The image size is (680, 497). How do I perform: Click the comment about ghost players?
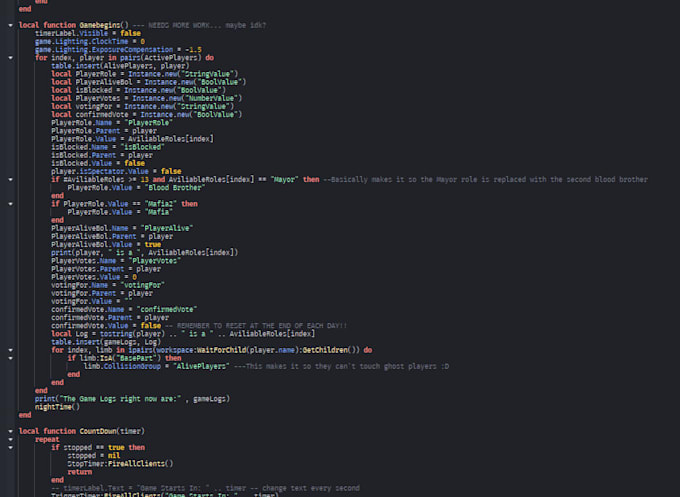(x=341, y=366)
